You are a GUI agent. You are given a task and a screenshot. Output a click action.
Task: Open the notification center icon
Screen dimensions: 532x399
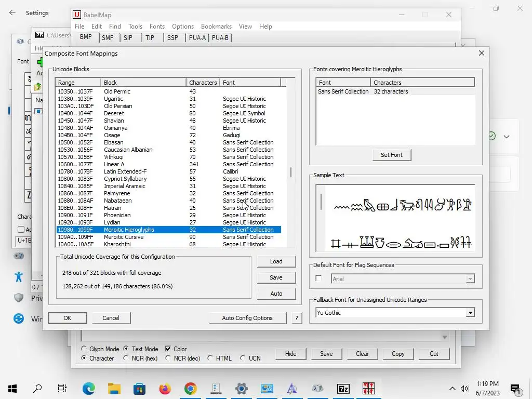coord(515,389)
